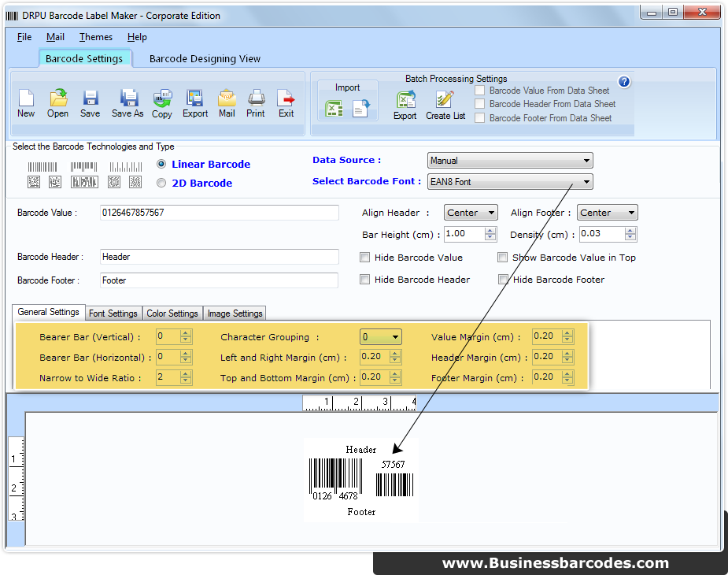Increase Left and Right Margin value

point(395,354)
